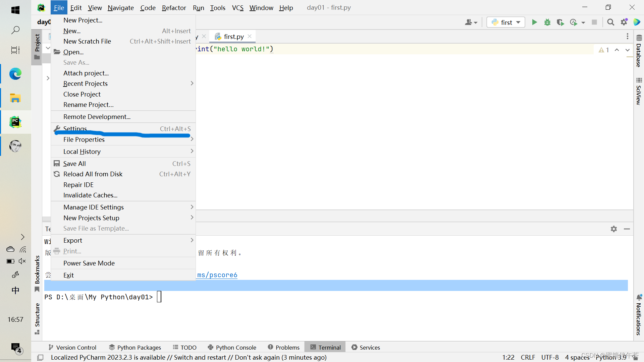Click Python 3.9 interpreter in status bar
Screen dimensions: 644x362
[611, 357]
